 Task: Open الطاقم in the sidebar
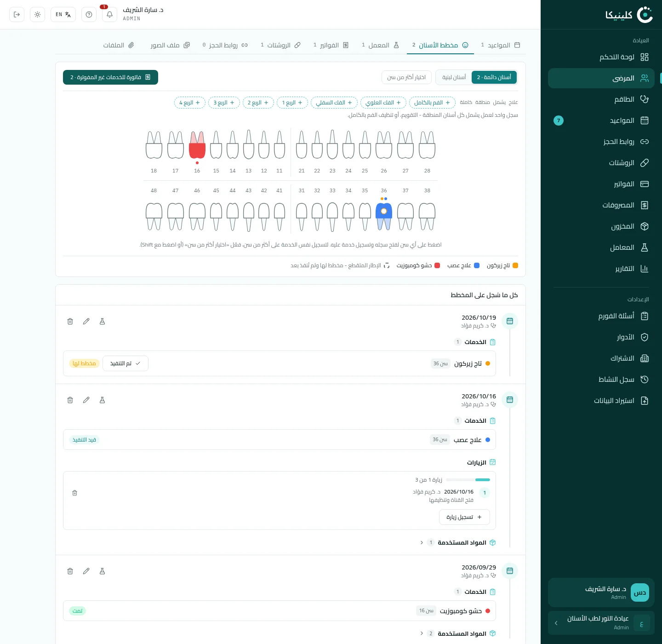click(x=601, y=99)
